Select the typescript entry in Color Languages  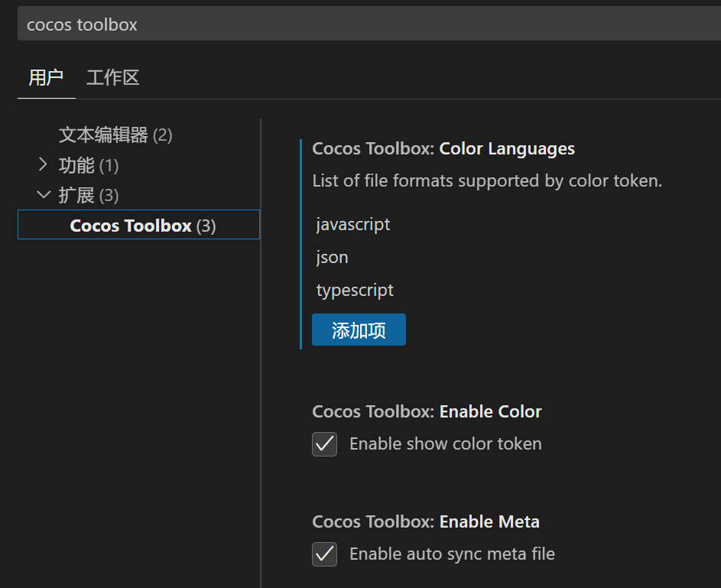(355, 290)
